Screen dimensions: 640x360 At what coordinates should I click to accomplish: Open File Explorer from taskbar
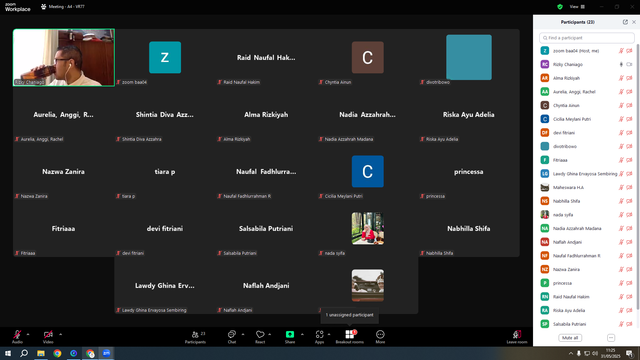click(41, 353)
